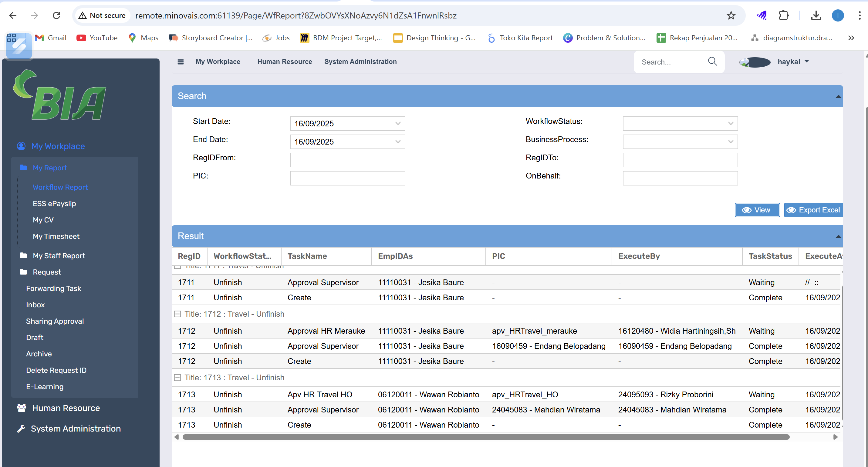Expand the haykal user menu

(792, 62)
